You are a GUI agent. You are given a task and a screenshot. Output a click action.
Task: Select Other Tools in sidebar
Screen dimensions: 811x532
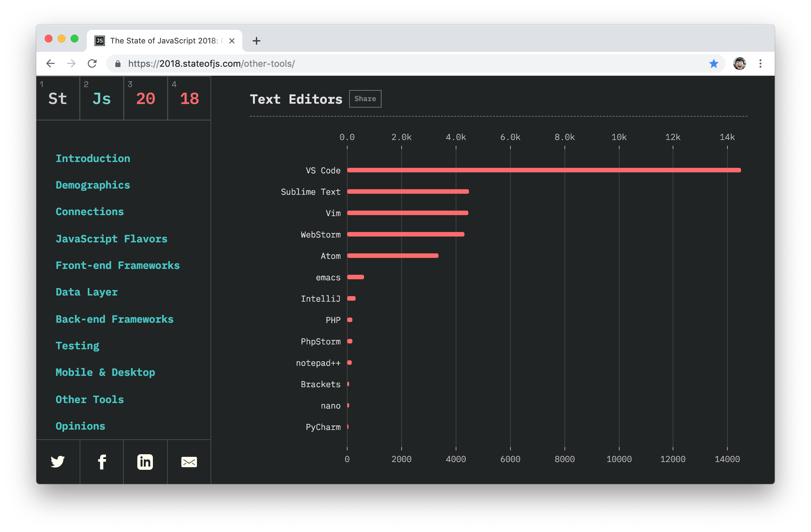(90, 399)
